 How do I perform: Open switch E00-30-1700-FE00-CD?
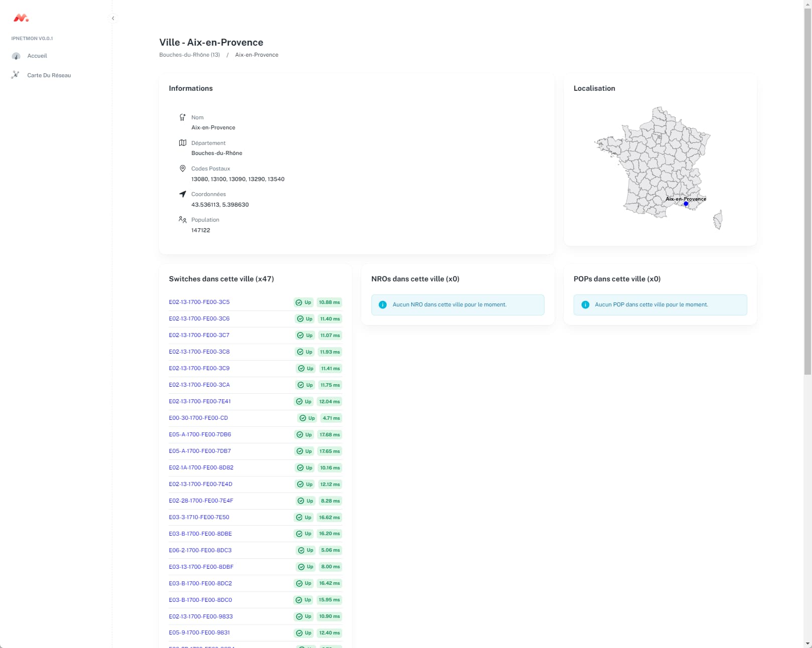198,418
